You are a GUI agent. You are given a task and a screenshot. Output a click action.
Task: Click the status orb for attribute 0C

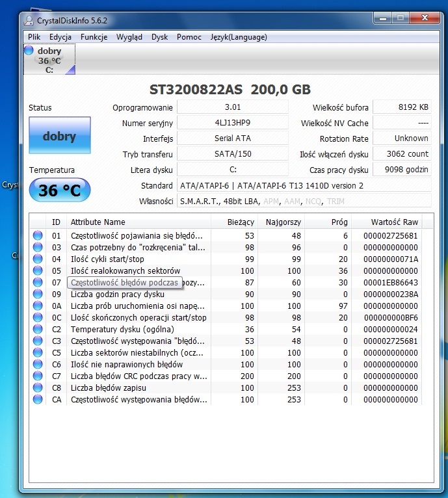[x=38, y=317]
